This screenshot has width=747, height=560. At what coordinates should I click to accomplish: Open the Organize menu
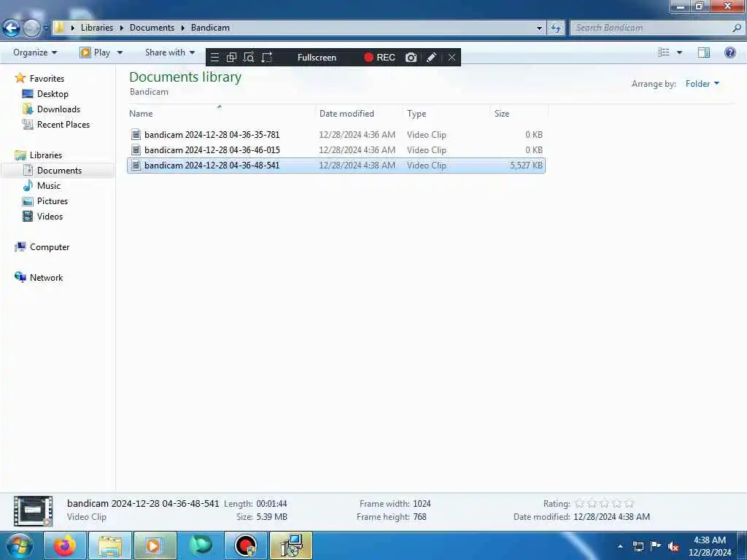click(x=35, y=52)
